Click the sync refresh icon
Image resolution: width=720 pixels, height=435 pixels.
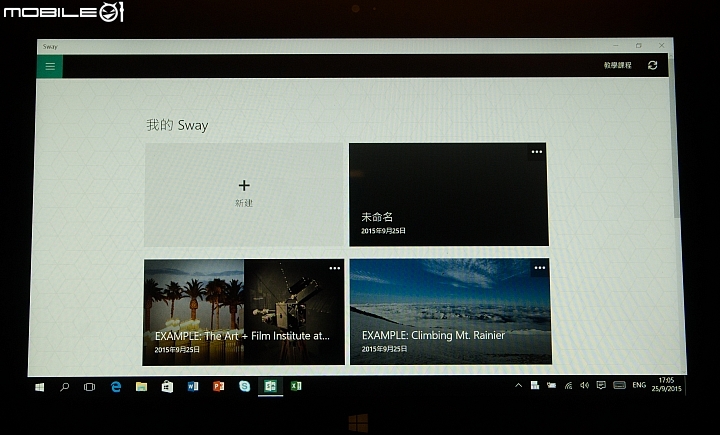click(x=652, y=65)
